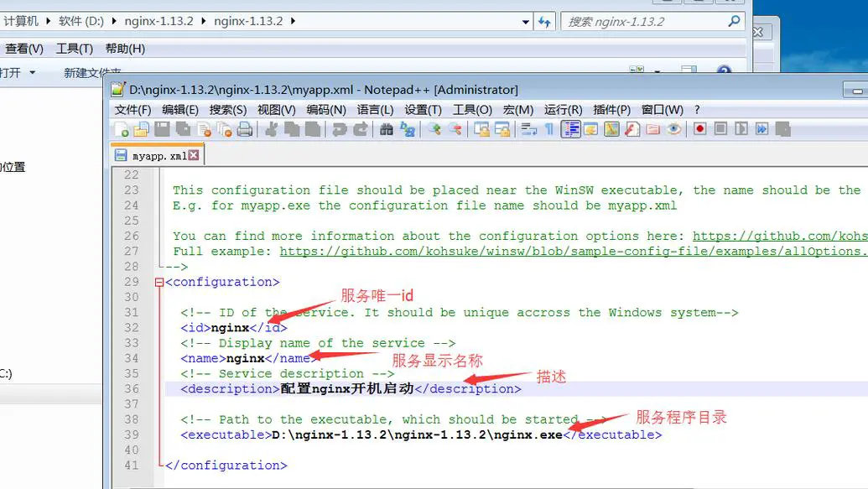Open the 运行(R) menu
The width and height of the screenshot is (868, 489).
[x=563, y=110]
